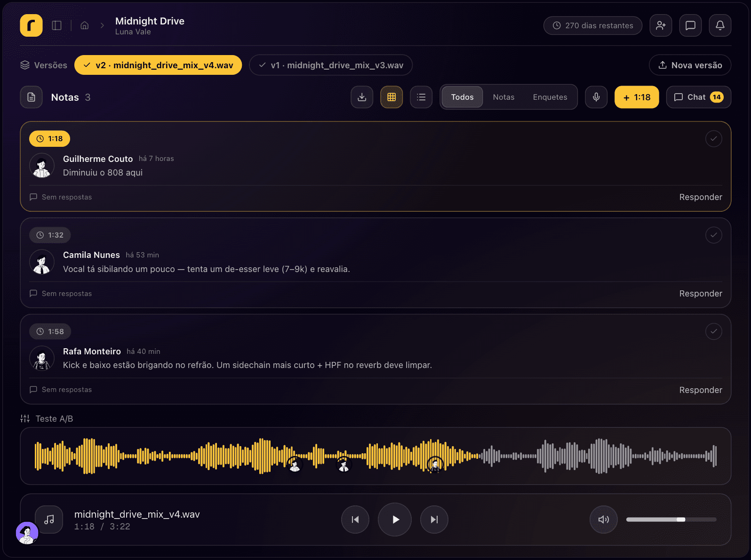The height and width of the screenshot is (560, 751).
Task: Play the midnight_drive_mix_v4.wav track
Action: (395, 520)
